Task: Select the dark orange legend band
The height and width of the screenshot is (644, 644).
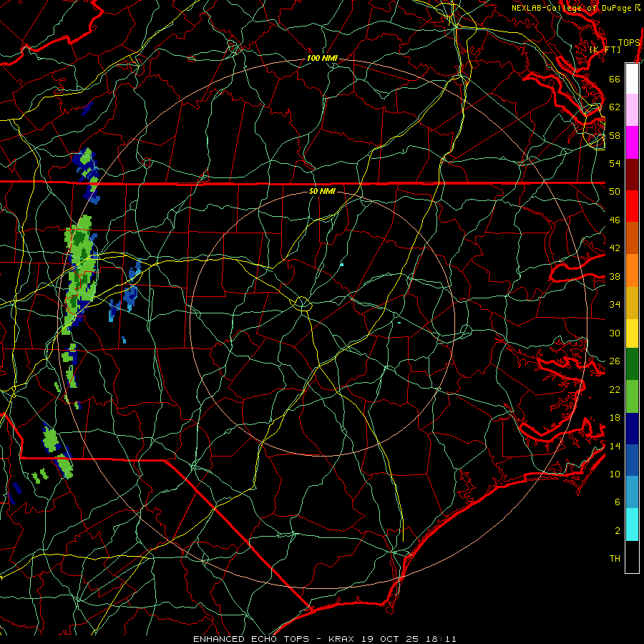Action: coord(632,238)
